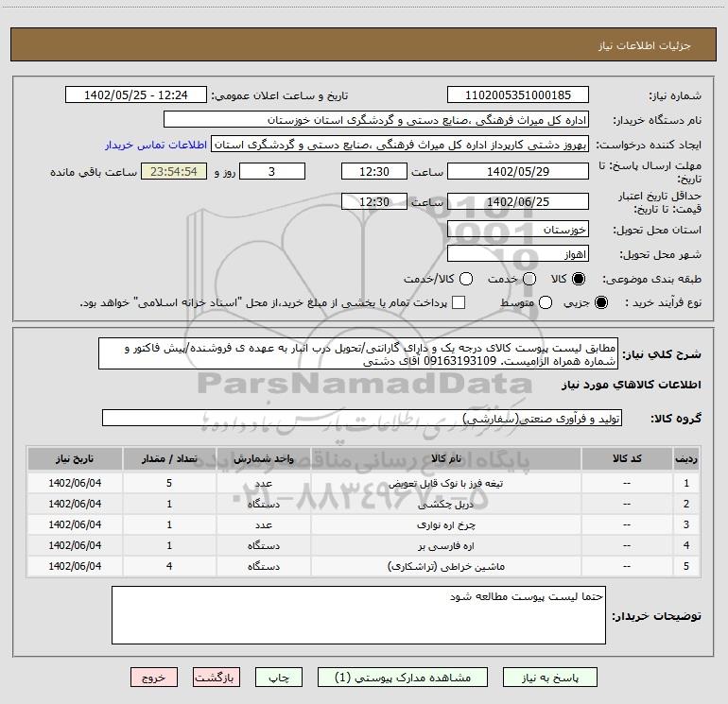Click item name دریل چکشی
Viewport: 728px width, 704px height.
point(445,504)
